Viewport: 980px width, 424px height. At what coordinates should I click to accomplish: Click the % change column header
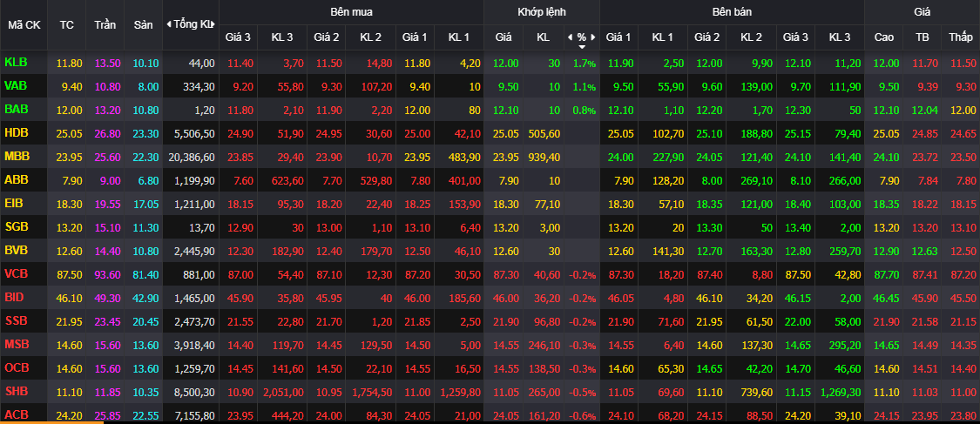pyautogui.click(x=582, y=37)
